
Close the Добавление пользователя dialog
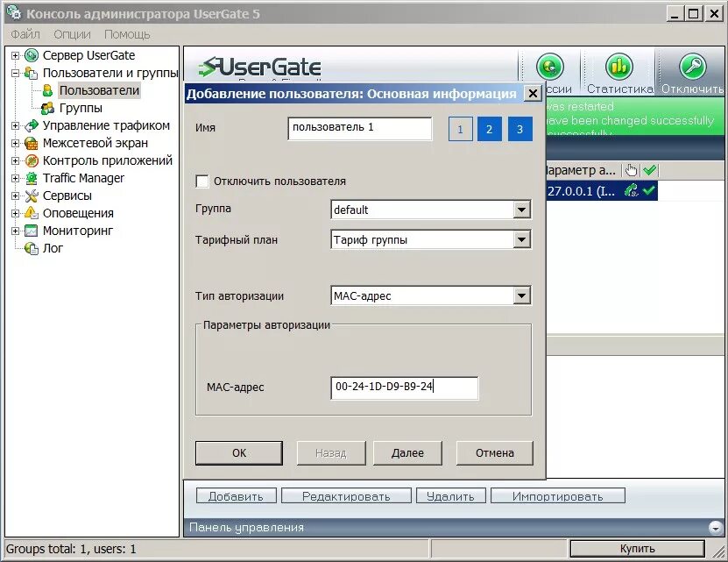point(533,94)
